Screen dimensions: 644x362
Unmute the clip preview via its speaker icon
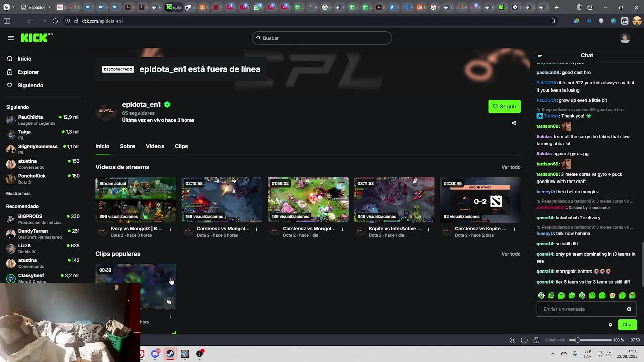(x=169, y=302)
